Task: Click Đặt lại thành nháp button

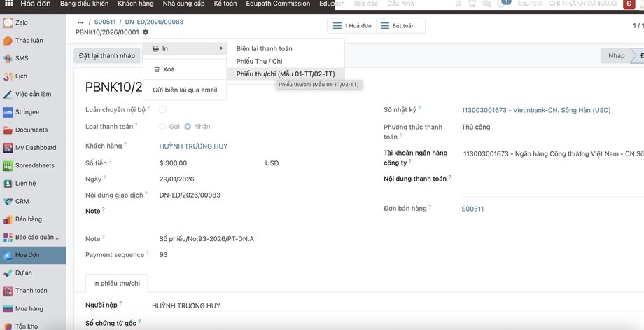Action: tap(107, 56)
